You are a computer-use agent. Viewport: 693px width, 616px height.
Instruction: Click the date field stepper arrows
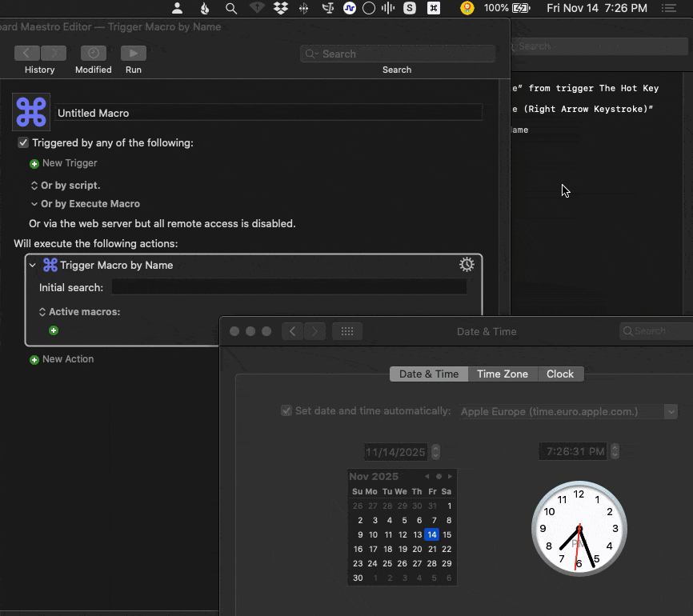coord(435,452)
